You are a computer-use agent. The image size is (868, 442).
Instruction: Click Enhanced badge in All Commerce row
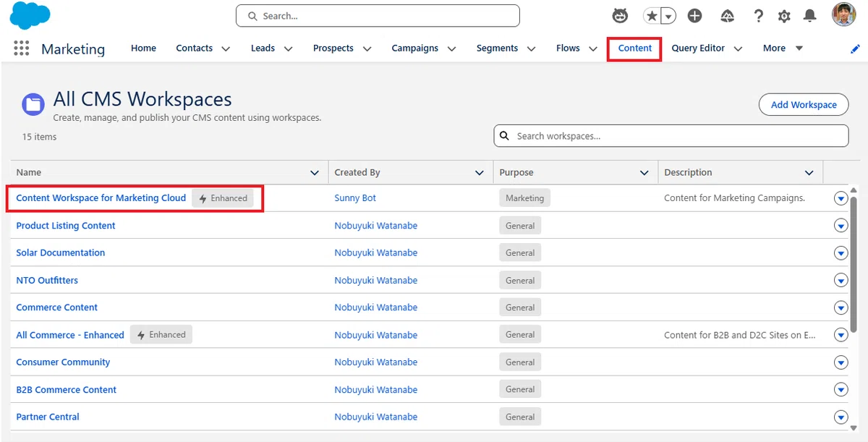coord(161,335)
